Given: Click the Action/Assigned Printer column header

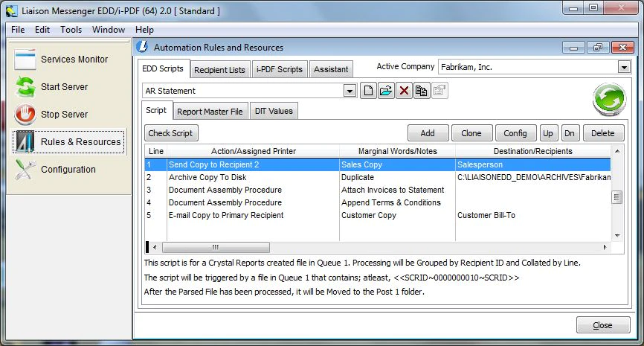Looking at the screenshot, I should 254,151.
